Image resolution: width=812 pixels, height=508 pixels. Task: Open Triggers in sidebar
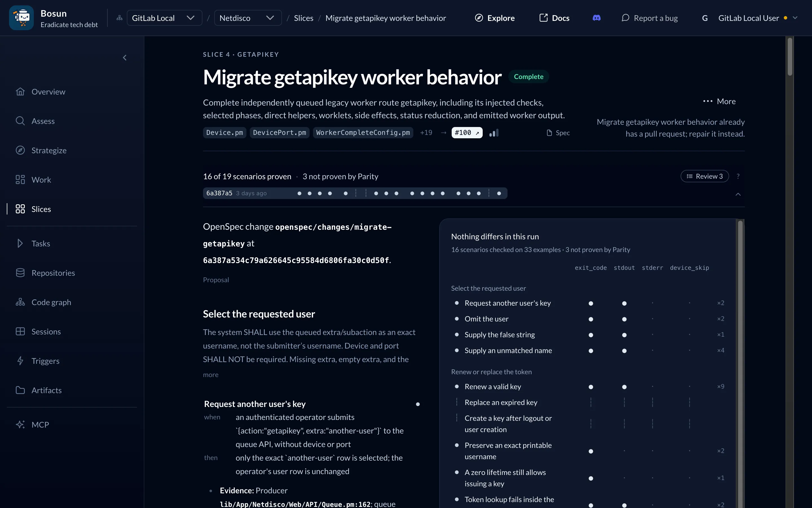[37, 361]
